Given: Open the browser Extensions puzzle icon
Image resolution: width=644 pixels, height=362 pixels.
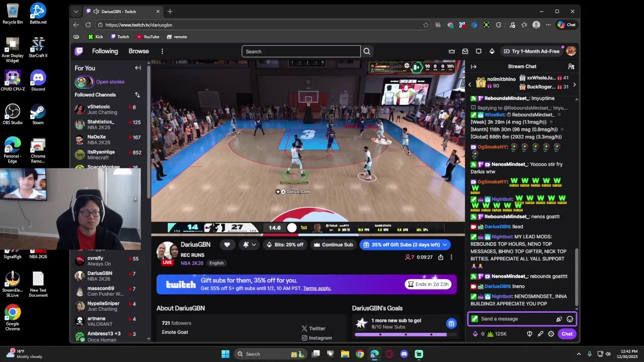Looking at the screenshot, I should (499, 25).
